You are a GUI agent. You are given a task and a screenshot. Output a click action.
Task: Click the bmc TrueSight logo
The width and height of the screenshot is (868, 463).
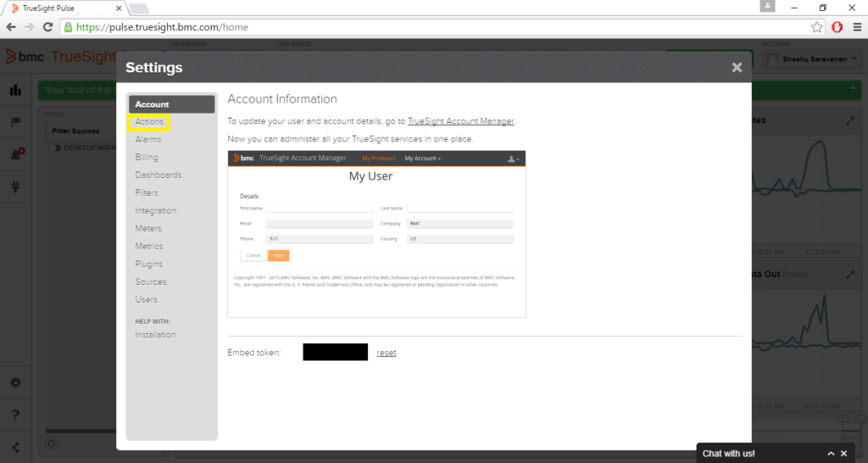pos(61,57)
